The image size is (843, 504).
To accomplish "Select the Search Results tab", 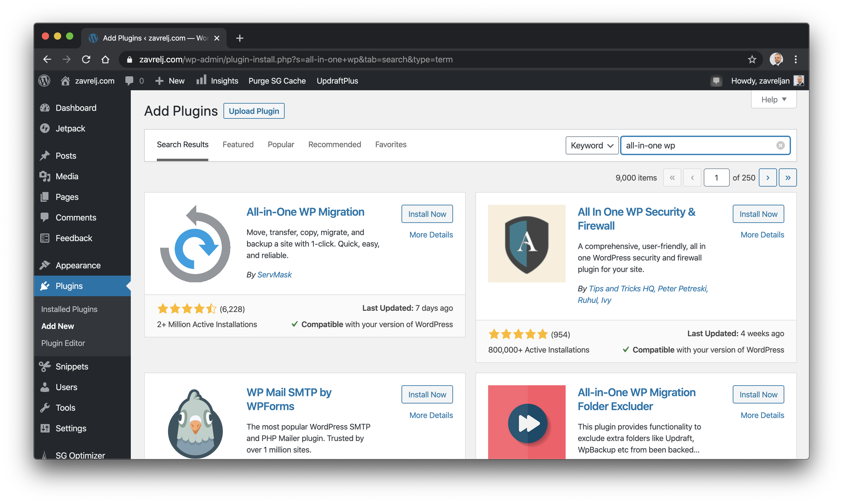I will pos(182,144).
